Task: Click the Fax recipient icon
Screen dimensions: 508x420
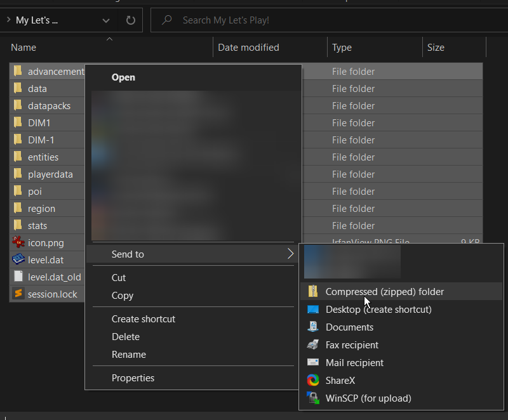Action: point(312,345)
